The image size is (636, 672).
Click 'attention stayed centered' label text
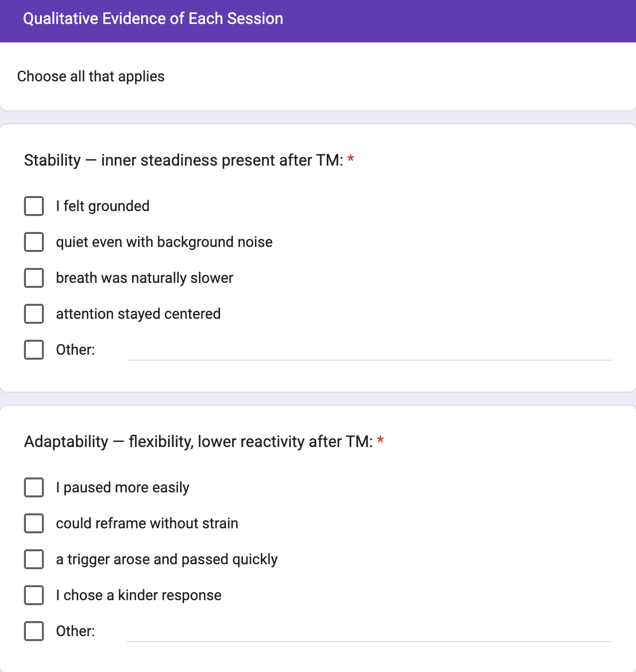138,314
